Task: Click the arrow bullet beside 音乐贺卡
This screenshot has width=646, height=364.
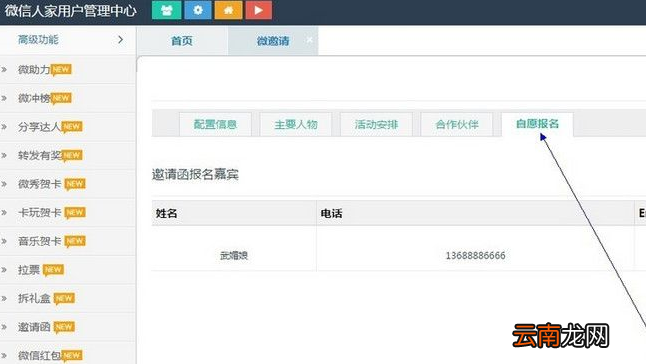Action: point(4,241)
